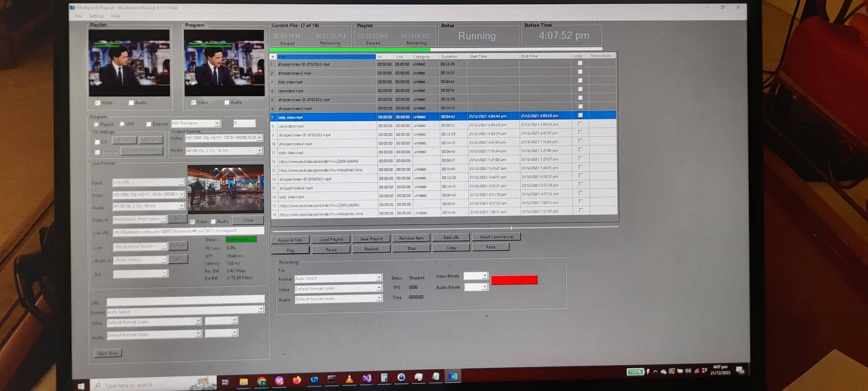
Task: Open the Help menu
Action: (116, 16)
